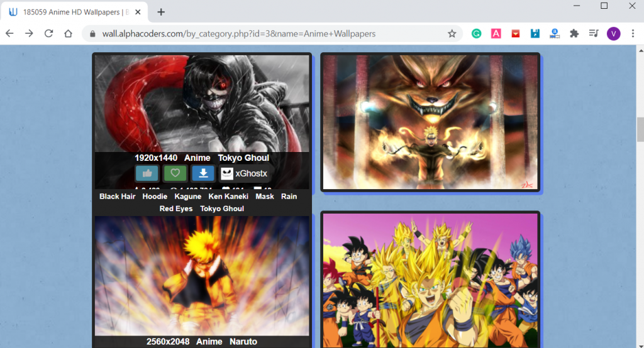Open uploader xGhostx profile
The width and height of the screenshot is (644, 348).
[x=244, y=173]
